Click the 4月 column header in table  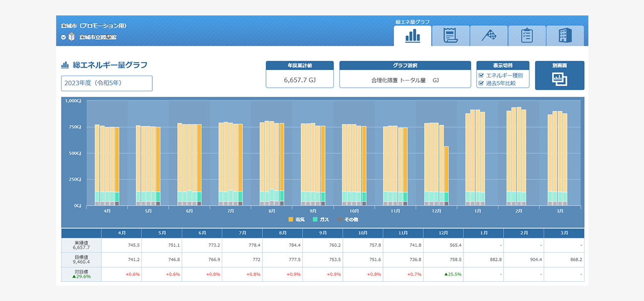[x=121, y=233]
